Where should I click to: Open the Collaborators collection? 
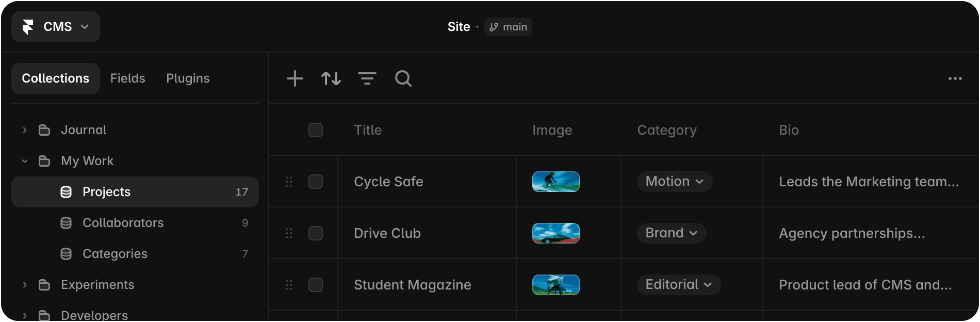pyautogui.click(x=135, y=223)
